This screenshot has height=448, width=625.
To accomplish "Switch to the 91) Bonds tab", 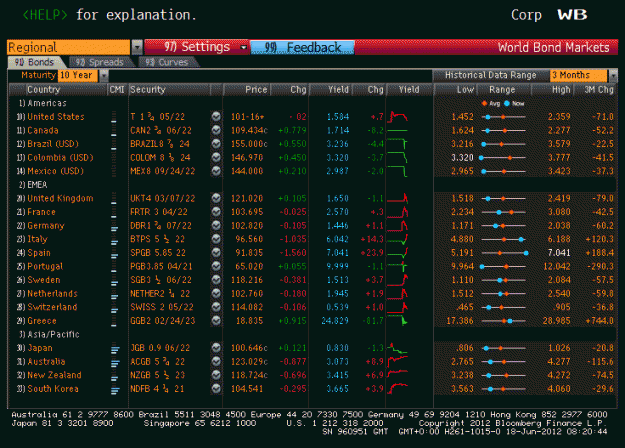I will (x=35, y=62).
